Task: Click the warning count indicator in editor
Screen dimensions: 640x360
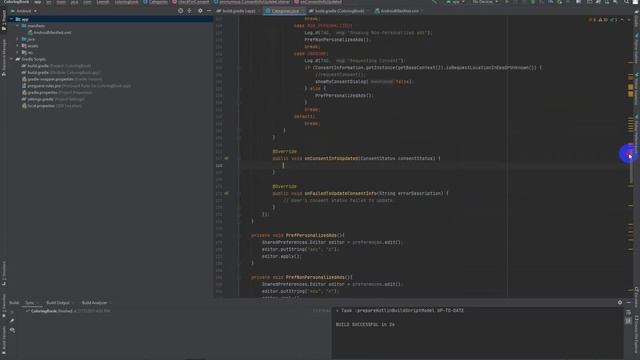Action: [x=604, y=20]
